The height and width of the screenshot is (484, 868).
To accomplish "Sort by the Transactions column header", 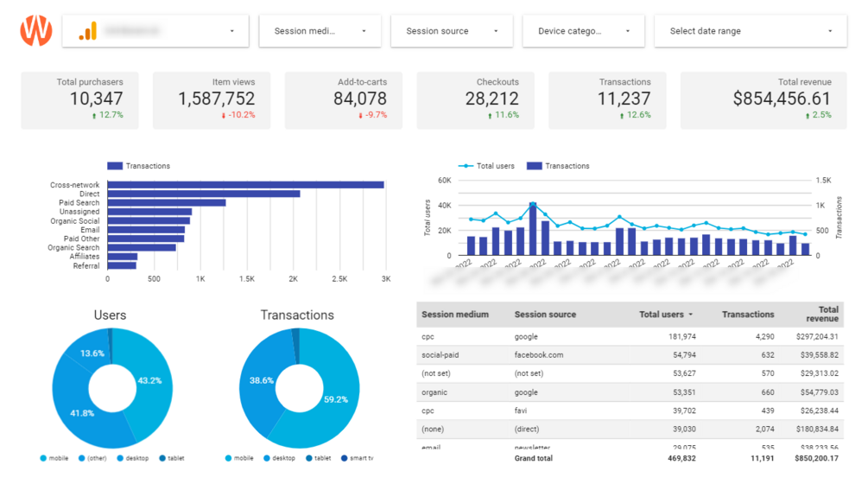I will (x=748, y=314).
